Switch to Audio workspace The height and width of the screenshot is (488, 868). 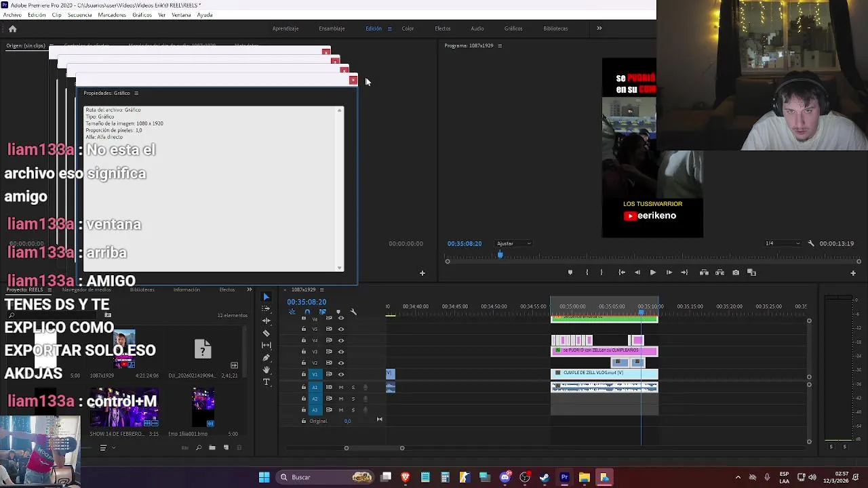[x=477, y=28]
